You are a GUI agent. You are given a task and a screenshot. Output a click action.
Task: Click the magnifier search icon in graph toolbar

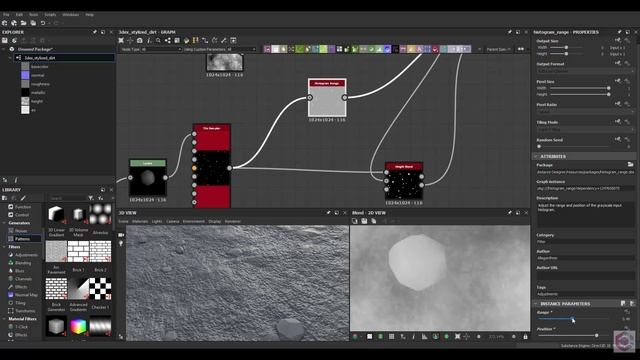158,40
